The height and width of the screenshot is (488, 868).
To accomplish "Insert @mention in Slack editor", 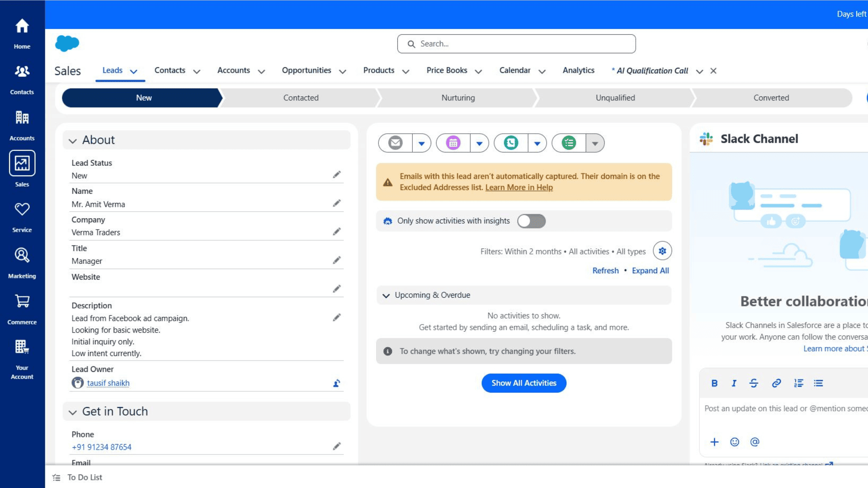I will pos(755,442).
